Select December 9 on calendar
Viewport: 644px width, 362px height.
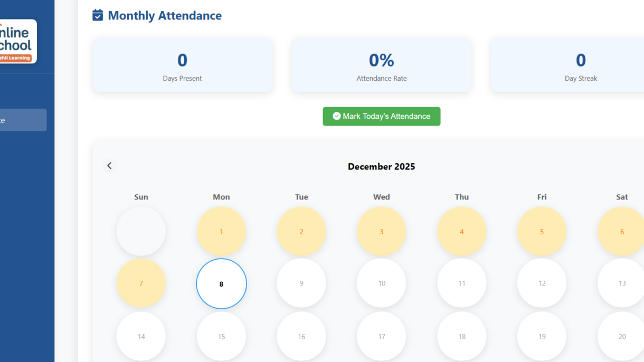pyautogui.click(x=301, y=284)
